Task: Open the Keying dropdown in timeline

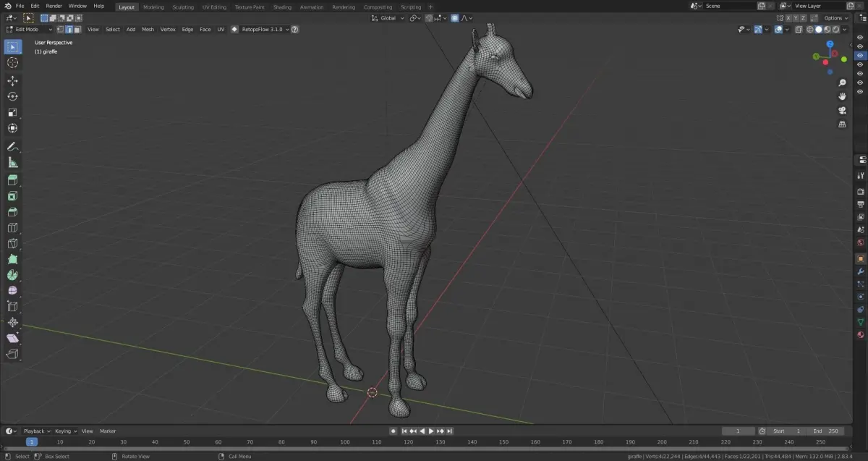Action: [x=65, y=431]
